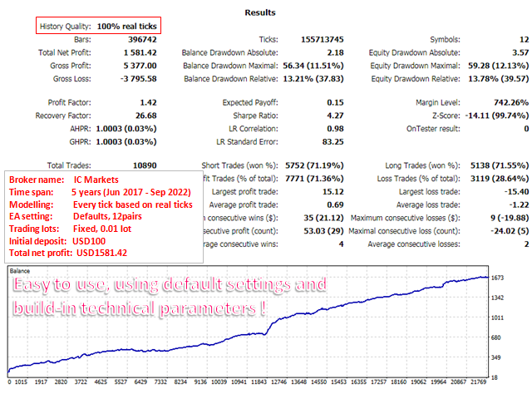Image resolution: width=532 pixels, height=399 pixels.
Task: Select consecutive wins value 35 (21.12)
Action: click(323, 218)
